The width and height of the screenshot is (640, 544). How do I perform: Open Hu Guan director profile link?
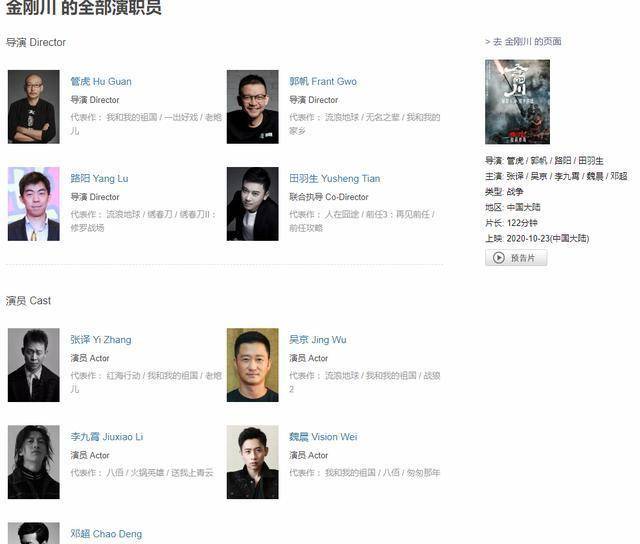[101, 82]
